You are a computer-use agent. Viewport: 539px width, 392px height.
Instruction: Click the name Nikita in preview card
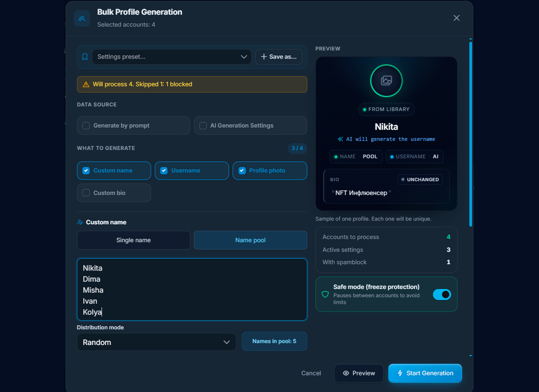click(x=386, y=127)
